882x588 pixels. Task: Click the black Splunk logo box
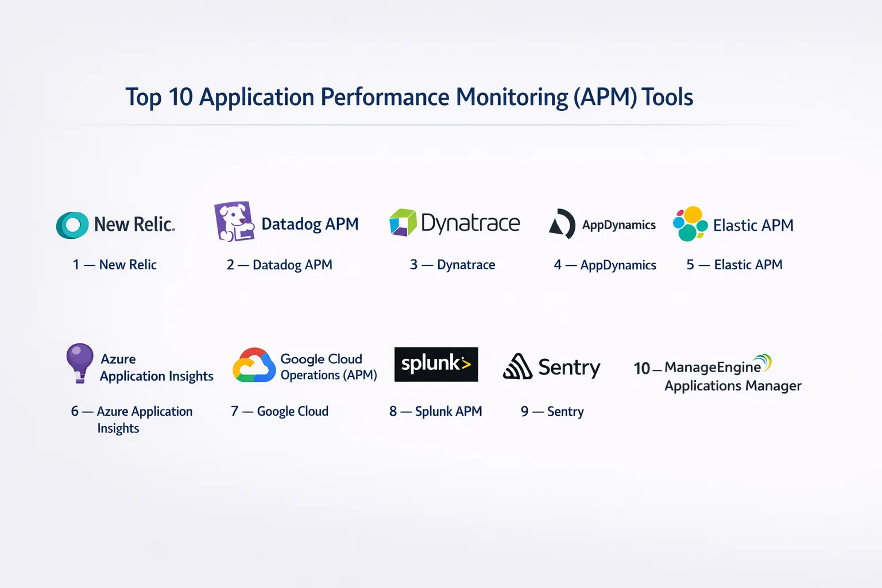436,364
